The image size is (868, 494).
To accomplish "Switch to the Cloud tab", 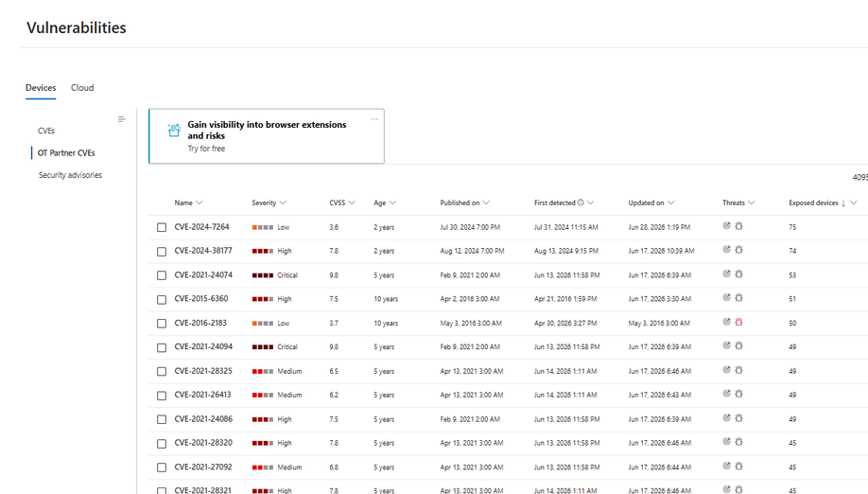I will [82, 87].
